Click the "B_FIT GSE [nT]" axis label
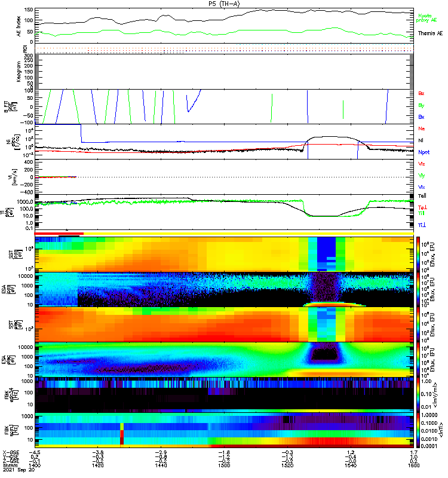 10,107
